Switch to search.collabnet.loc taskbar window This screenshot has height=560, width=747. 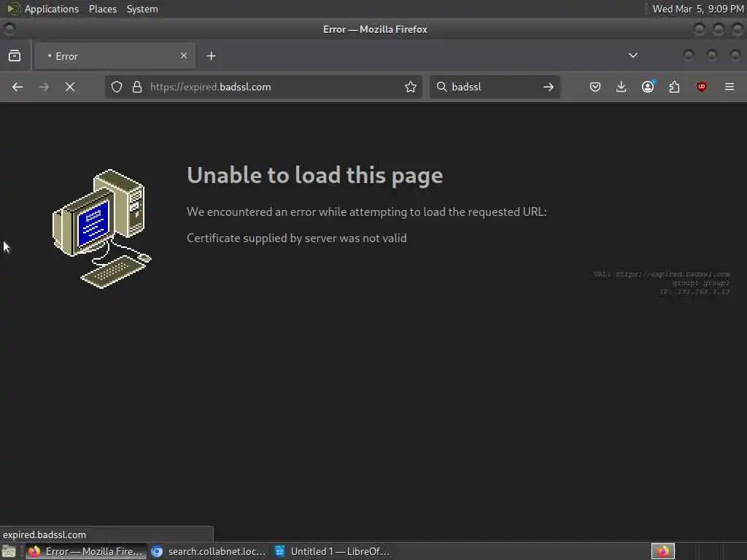(209, 551)
